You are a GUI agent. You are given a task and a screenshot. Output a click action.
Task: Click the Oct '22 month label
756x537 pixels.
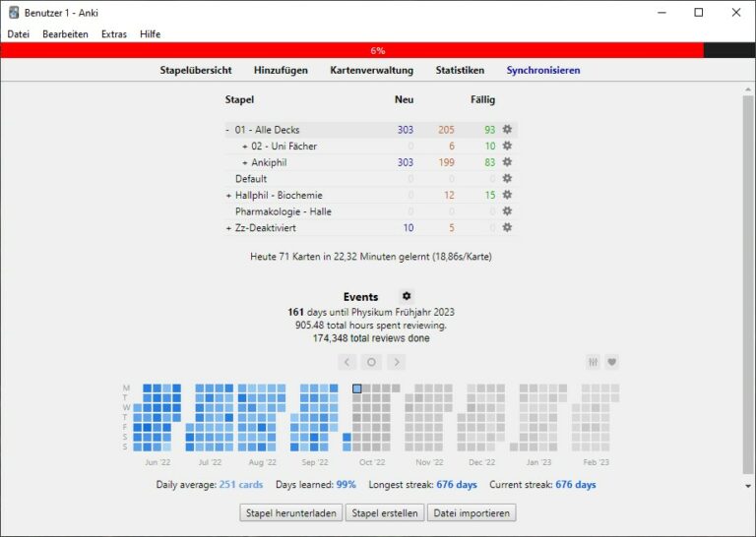(x=372, y=462)
